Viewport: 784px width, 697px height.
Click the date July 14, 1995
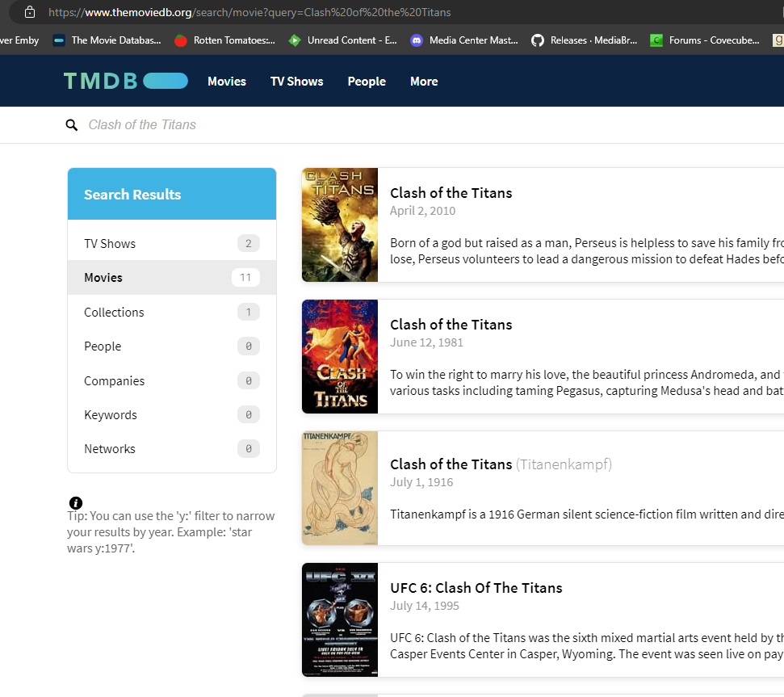(x=425, y=606)
